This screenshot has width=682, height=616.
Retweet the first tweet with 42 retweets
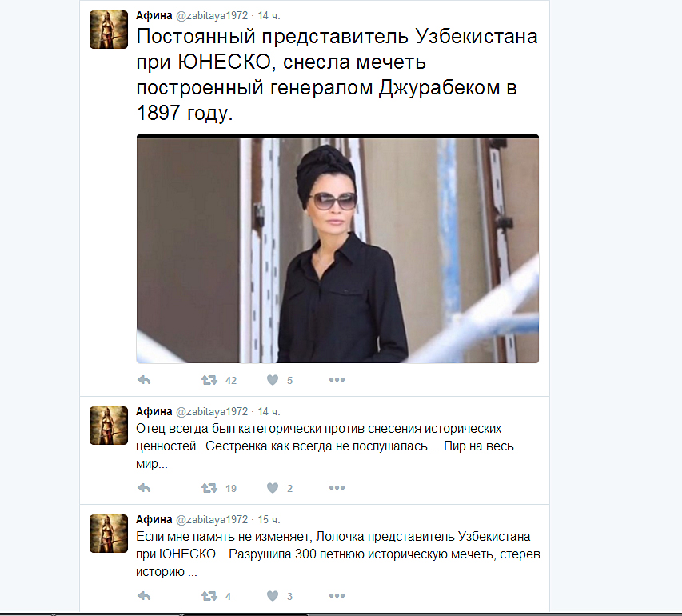209,381
